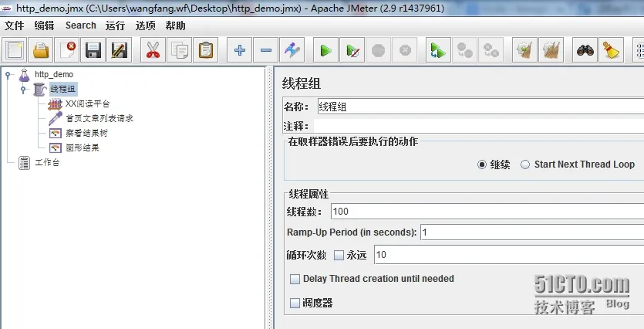The image size is (644, 329).
Task: Open the 选项 menu
Action: pos(146,25)
